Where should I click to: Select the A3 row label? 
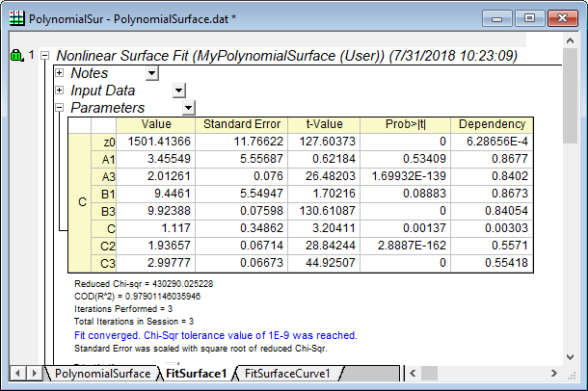(x=104, y=176)
